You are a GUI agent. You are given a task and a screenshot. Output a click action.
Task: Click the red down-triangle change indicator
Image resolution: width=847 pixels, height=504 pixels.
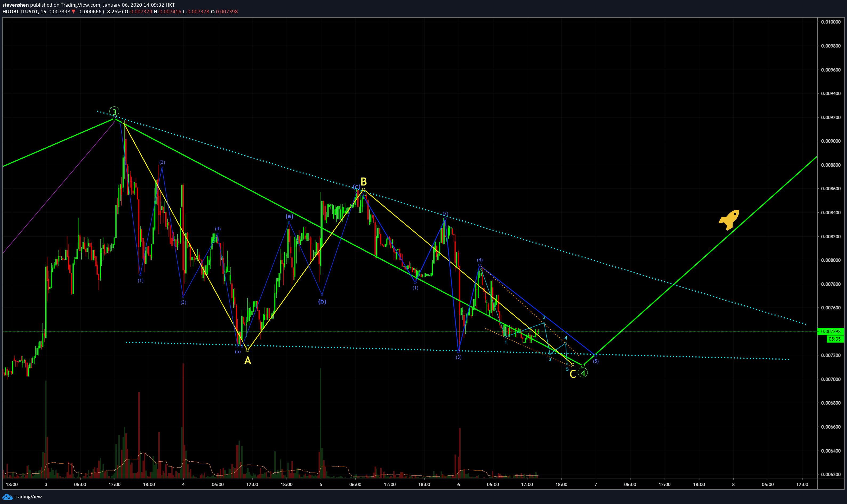[x=73, y=11]
